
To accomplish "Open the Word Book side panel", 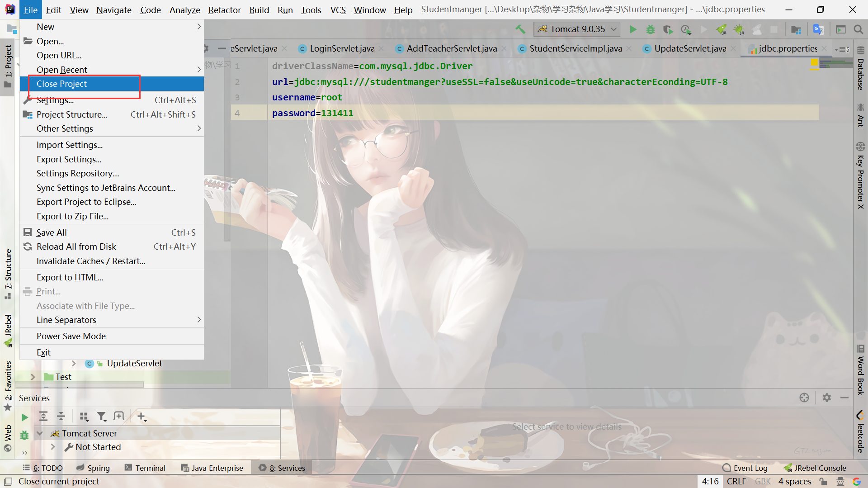I will pyautogui.click(x=860, y=370).
